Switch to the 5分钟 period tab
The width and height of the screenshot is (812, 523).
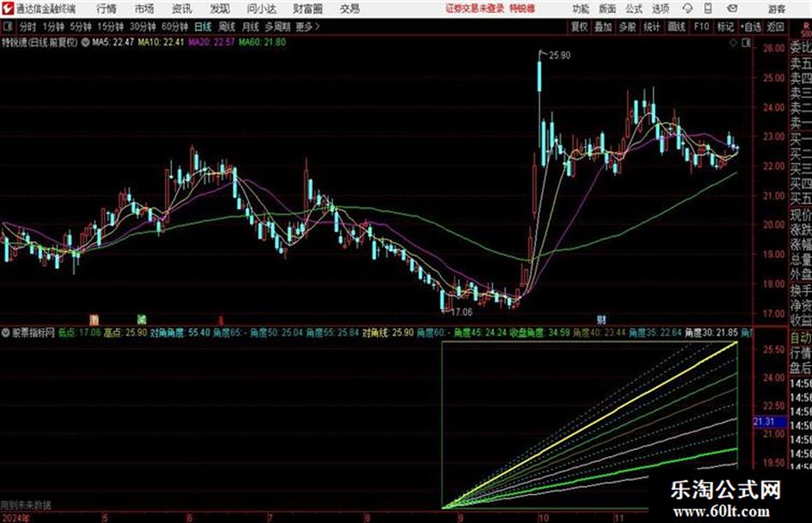[80, 27]
